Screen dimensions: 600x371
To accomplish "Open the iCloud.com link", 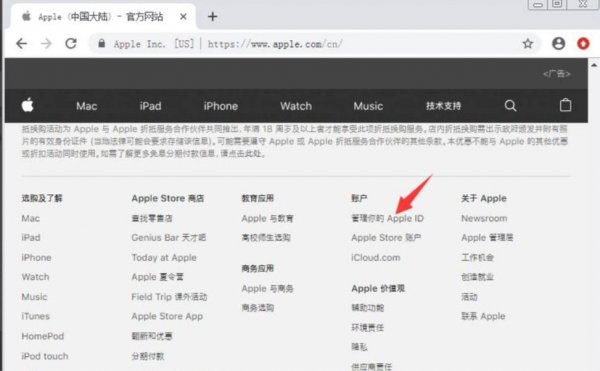I will (376, 257).
